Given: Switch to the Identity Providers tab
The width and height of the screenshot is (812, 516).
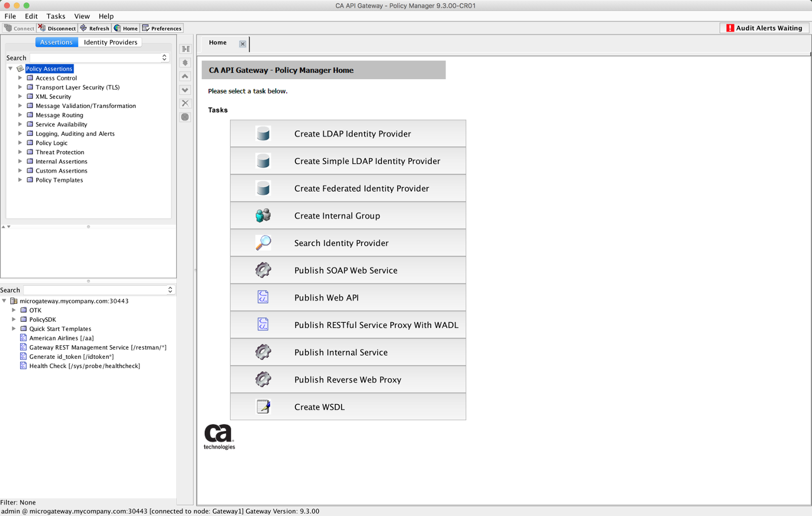Looking at the screenshot, I should point(111,42).
